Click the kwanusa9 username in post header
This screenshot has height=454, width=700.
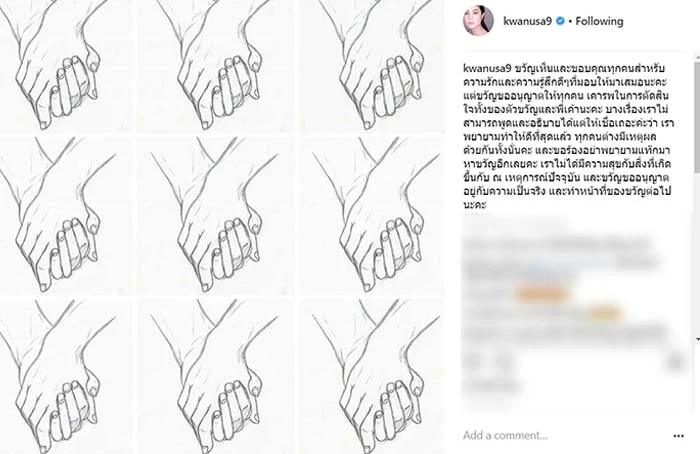click(x=528, y=21)
